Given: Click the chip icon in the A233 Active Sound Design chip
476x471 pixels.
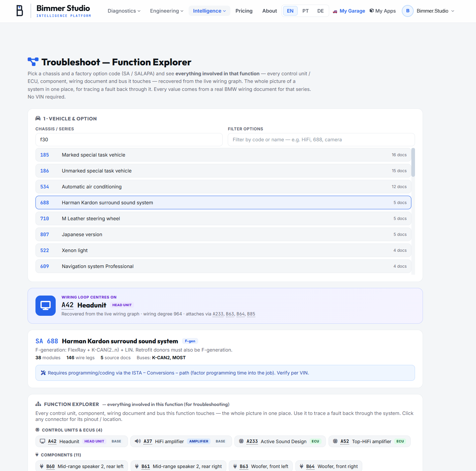Looking at the screenshot, I should click(241, 441).
